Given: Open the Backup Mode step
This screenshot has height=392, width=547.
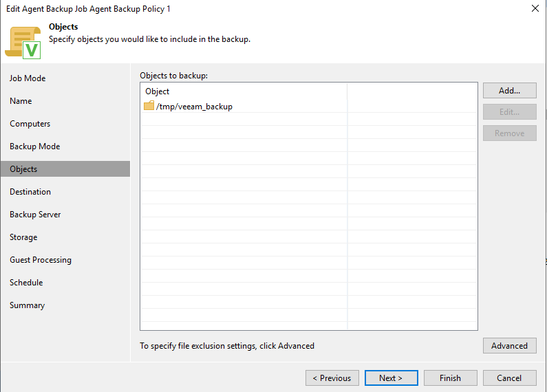Looking at the screenshot, I should (x=34, y=146).
